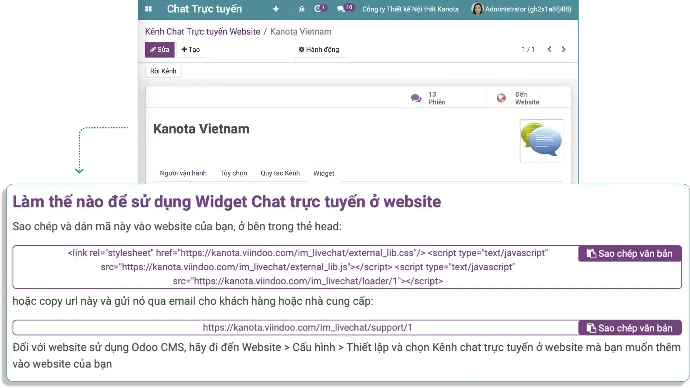Copy the script code with Sao chép văn bản
Viewport: 690px width, 388px height.
pyautogui.click(x=630, y=253)
